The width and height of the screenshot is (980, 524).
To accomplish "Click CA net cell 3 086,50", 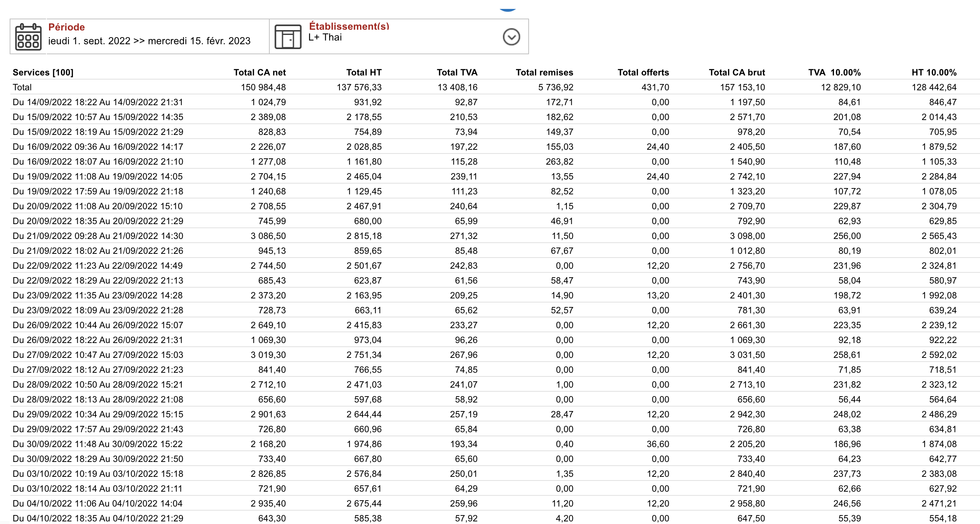I will 268,236.
